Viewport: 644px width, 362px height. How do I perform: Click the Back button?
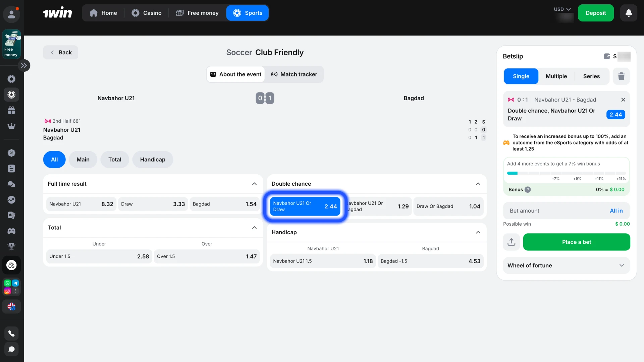coord(61,53)
